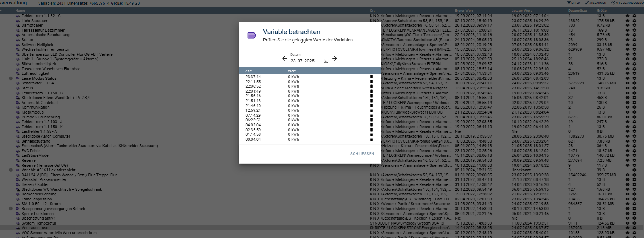Click the Datum field showing 23.07.2025
The width and height of the screenshot is (644, 238).
(x=305, y=61)
